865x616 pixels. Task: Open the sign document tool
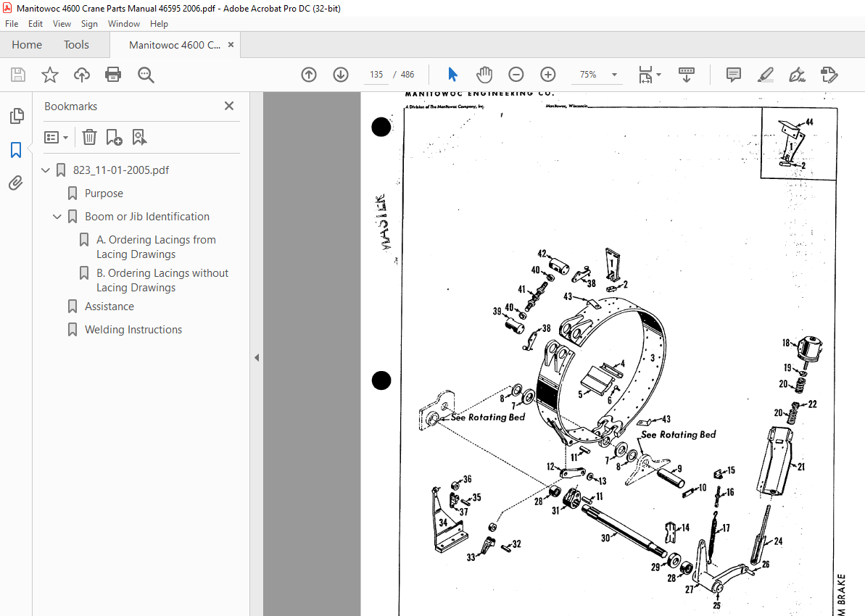coord(797,75)
